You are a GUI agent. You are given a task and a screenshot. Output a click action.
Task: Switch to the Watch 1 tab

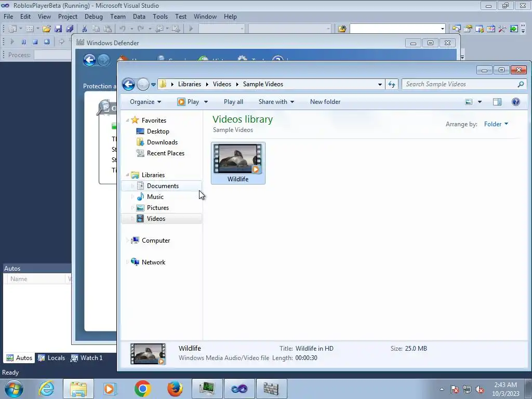(87, 358)
